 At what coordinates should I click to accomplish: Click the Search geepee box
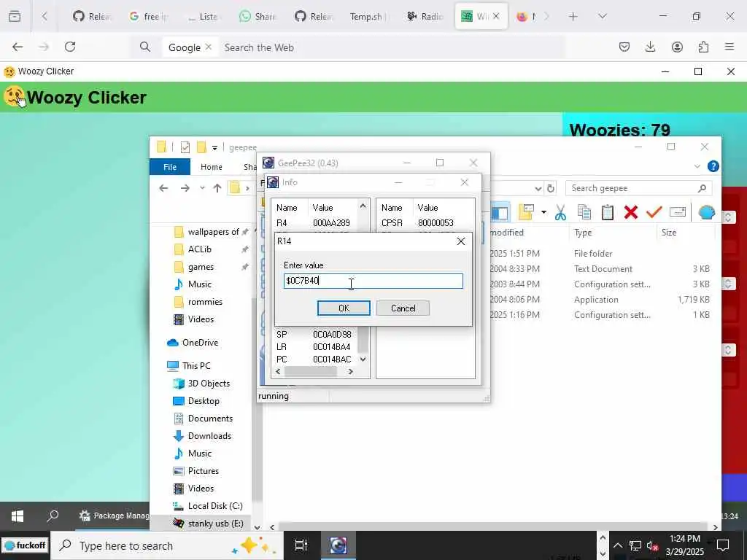[638, 188]
